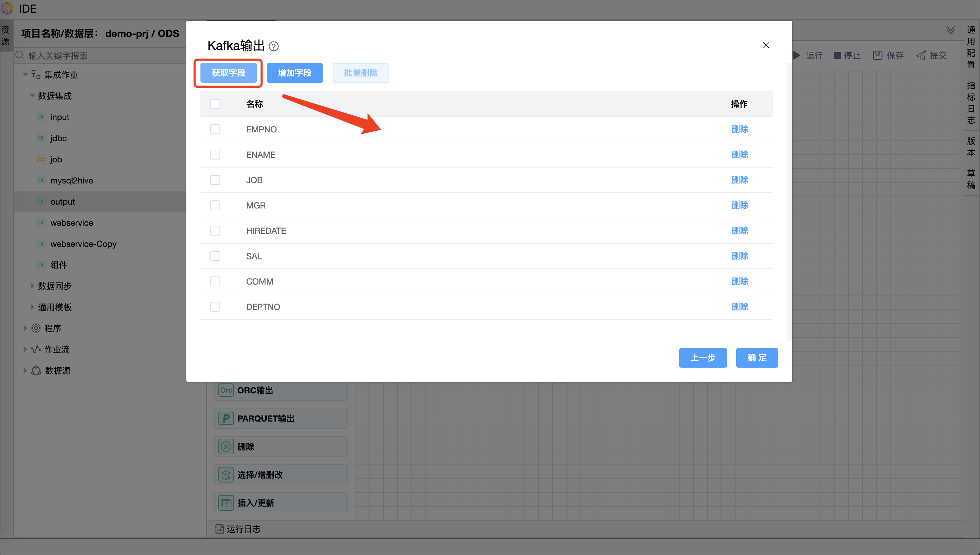The image size is (980, 555).
Task: Expand the 数据源 tree node
Action: 25,370
